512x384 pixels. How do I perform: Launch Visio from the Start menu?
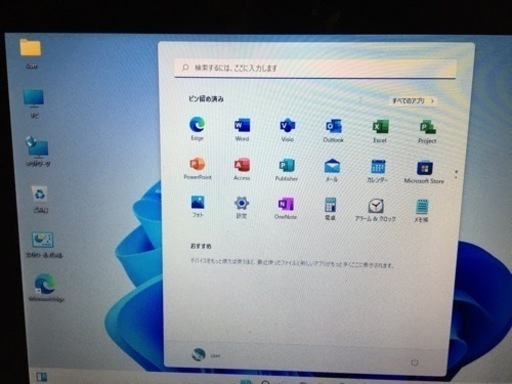pos(287,130)
